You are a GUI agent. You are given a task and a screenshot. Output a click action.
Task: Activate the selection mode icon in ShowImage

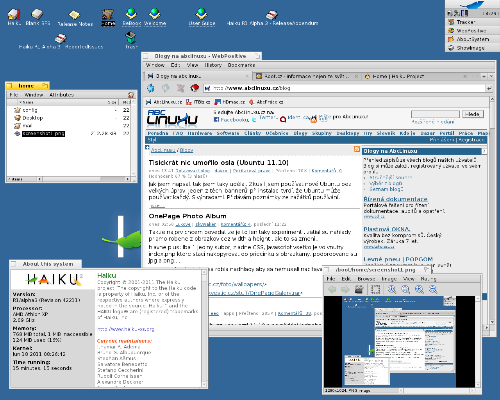click(376, 289)
